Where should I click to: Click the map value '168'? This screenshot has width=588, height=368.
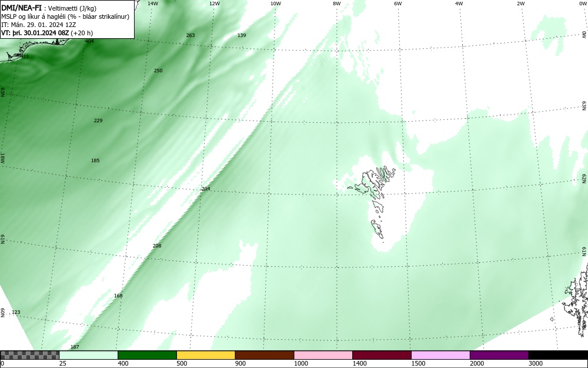(x=118, y=296)
